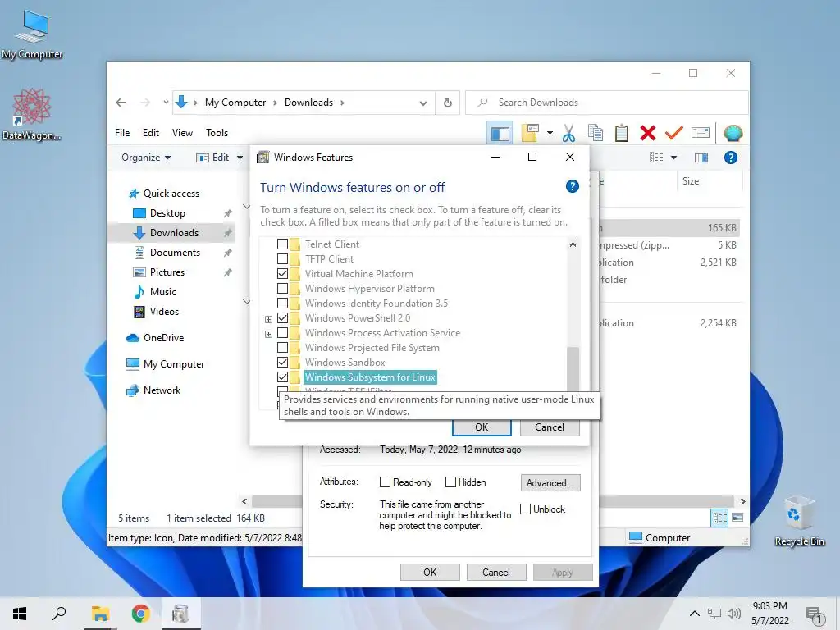840x630 pixels.
Task: Select OneDrive in navigation pane
Action: coord(163,337)
